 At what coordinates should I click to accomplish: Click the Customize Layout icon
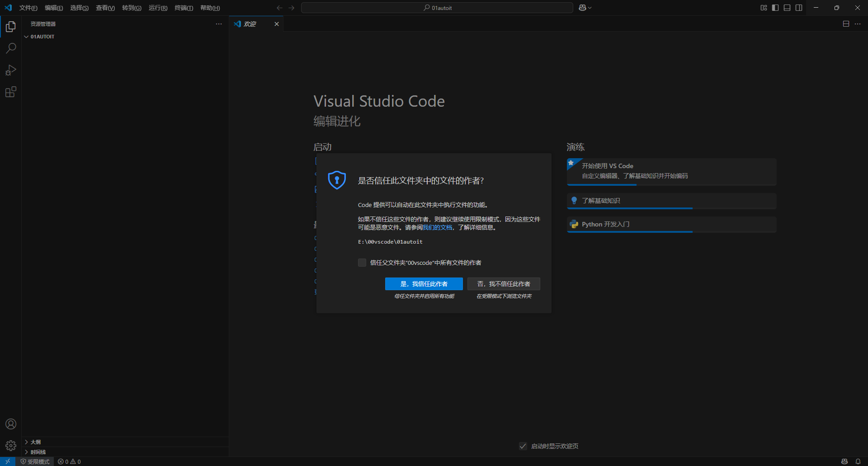coord(764,8)
